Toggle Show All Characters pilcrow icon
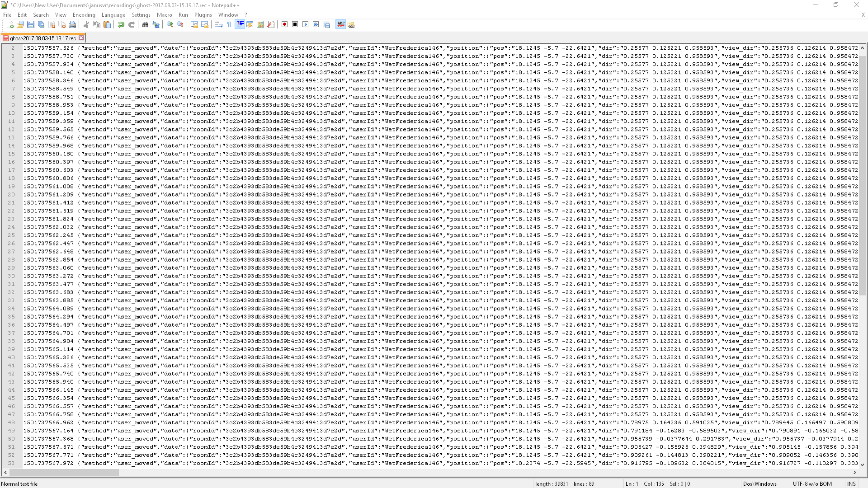The image size is (868, 488). [229, 25]
